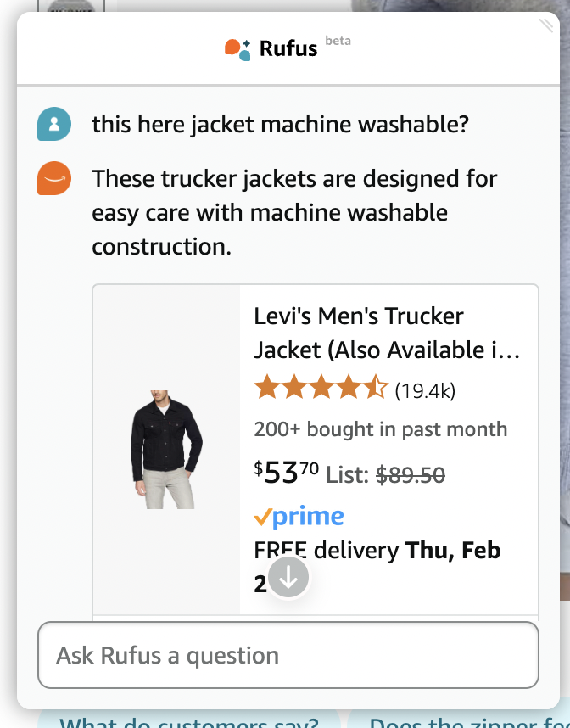Click the scroll-down arrow button
Image resolution: width=570 pixels, height=728 pixels.
click(288, 577)
